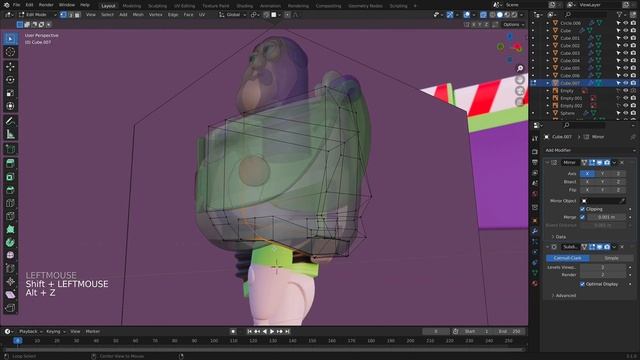This screenshot has width=640, height=360.
Task: Open Keying dropdown in timeline
Action: click(x=56, y=331)
